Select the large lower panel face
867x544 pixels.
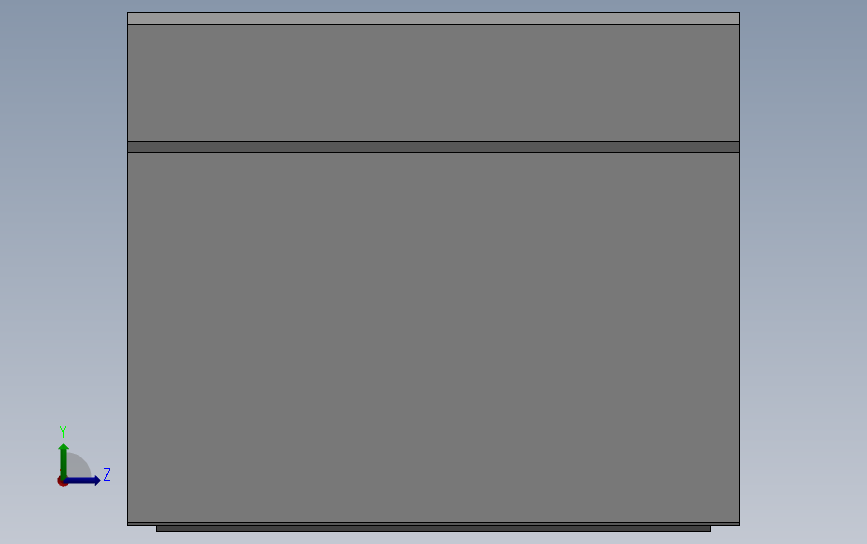[x=434, y=337]
